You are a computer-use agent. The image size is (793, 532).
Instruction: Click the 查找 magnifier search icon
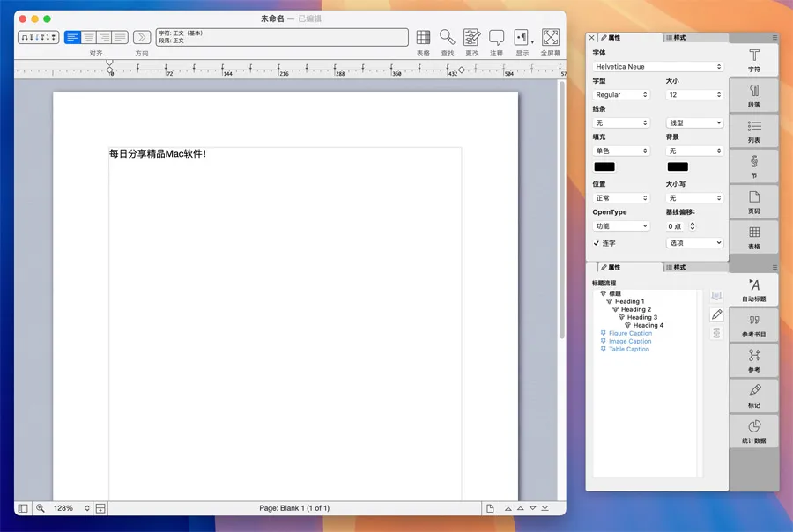tap(448, 37)
